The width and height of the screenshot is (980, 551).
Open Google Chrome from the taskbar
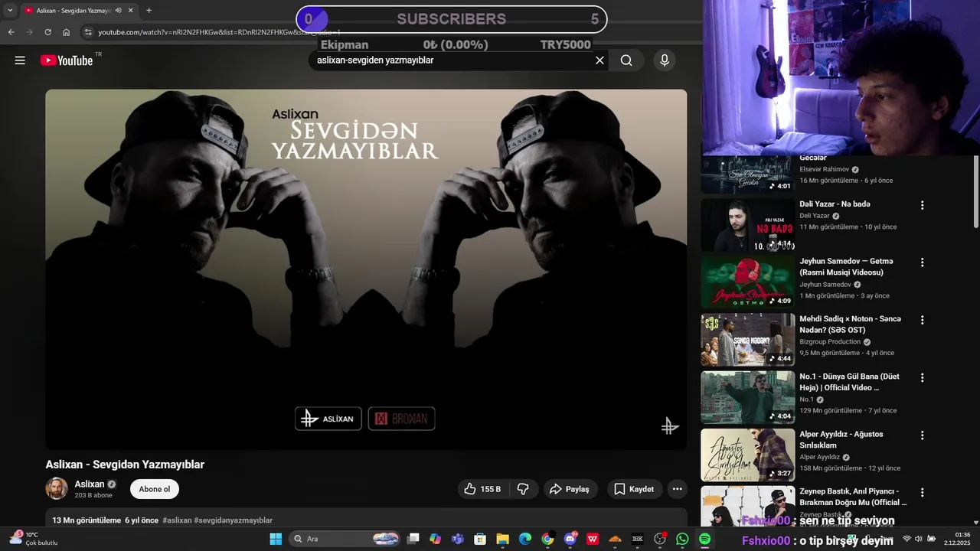coord(547,539)
